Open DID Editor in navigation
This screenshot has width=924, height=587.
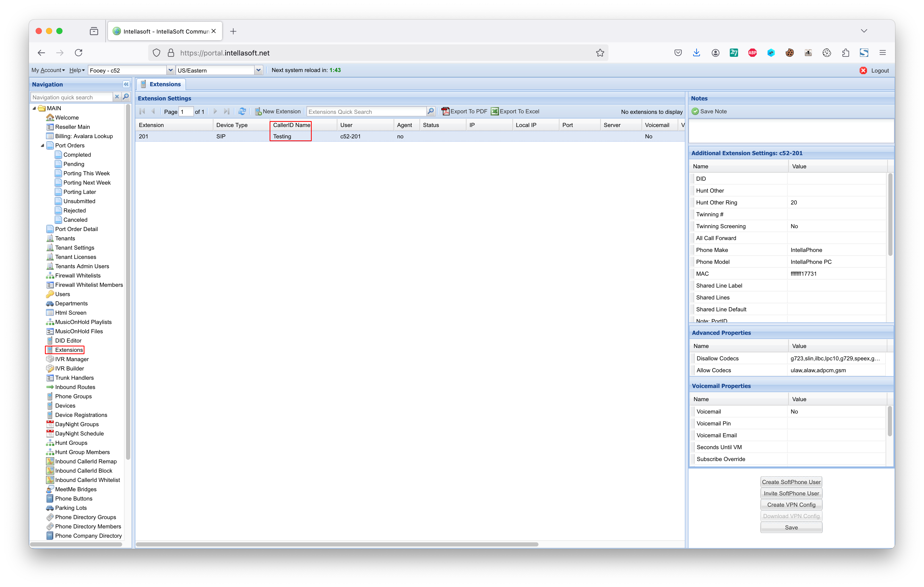tap(68, 340)
